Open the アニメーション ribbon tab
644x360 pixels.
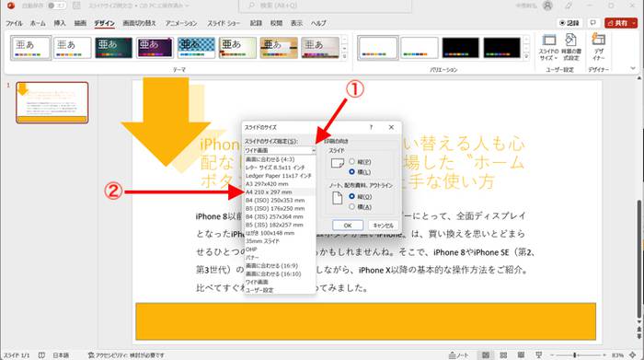tap(181, 23)
